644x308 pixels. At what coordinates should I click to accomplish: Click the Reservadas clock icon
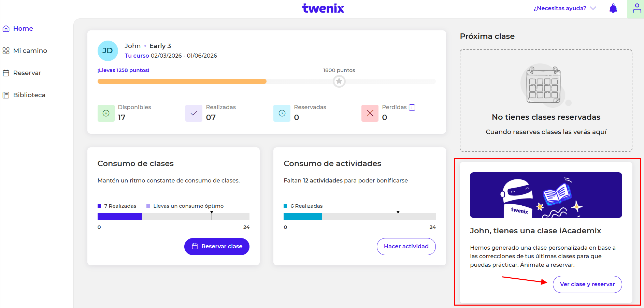(x=282, y=113)
